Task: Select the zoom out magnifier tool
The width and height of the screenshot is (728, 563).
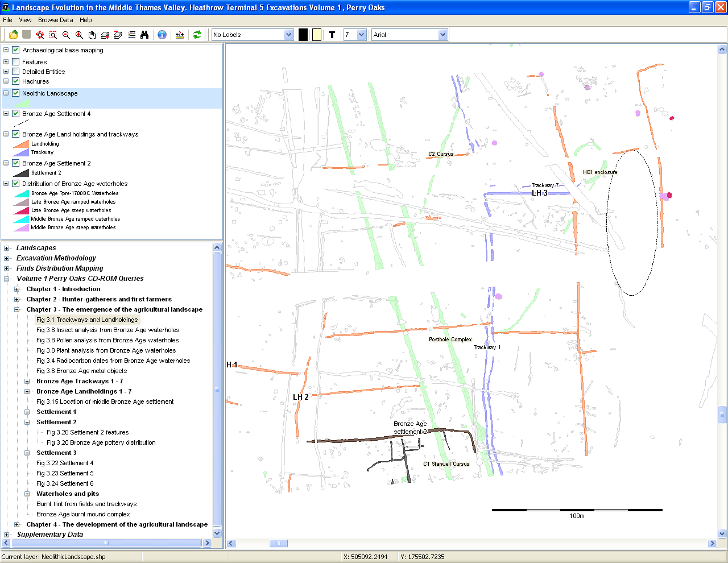Action: 66,35
